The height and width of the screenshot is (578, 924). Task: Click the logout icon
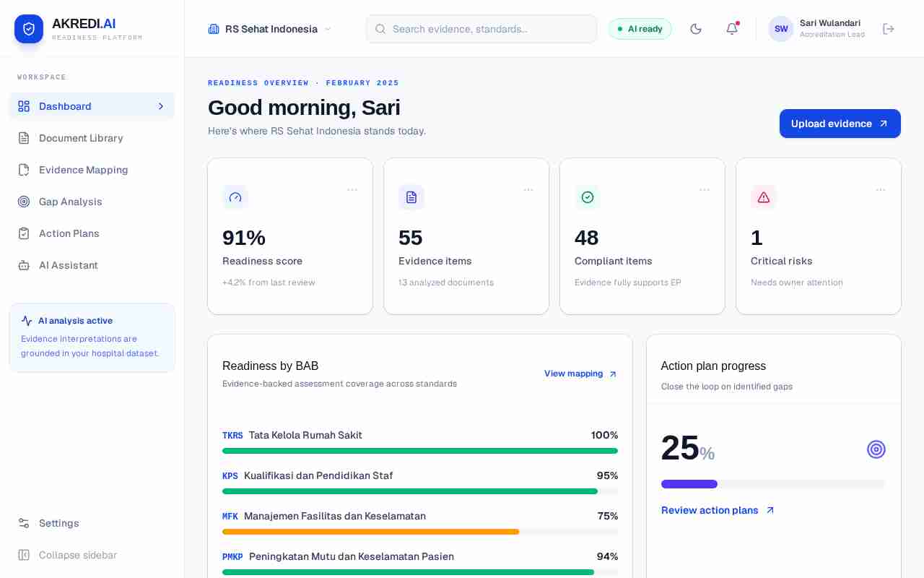click(889, 29)
